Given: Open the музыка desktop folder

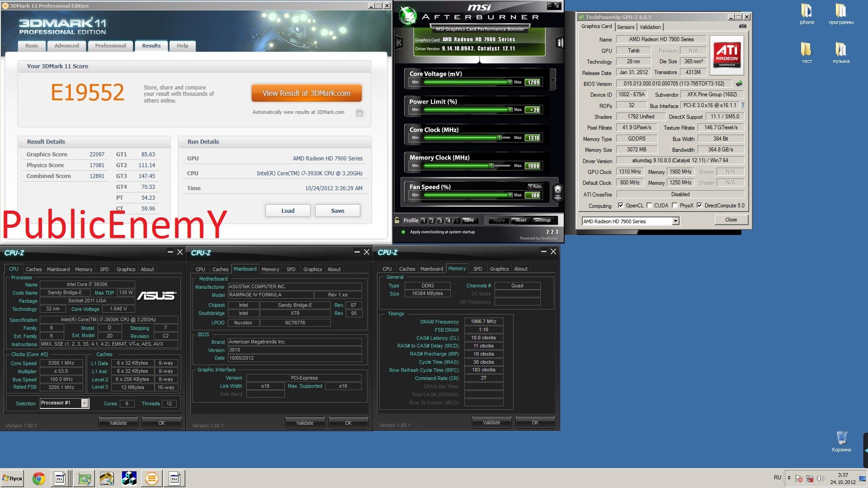Looking at the screenshot, I should (841, 53).
